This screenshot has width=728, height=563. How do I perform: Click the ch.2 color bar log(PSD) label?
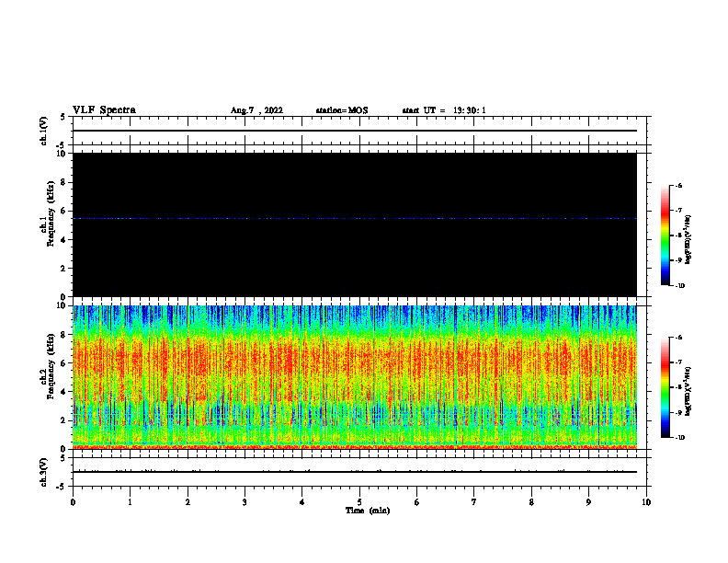point(688,392)
